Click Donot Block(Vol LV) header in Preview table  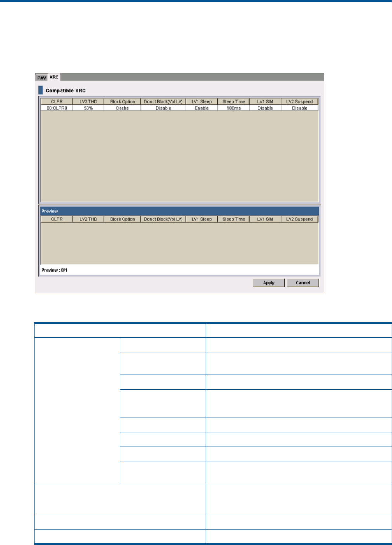click(163, 219)
